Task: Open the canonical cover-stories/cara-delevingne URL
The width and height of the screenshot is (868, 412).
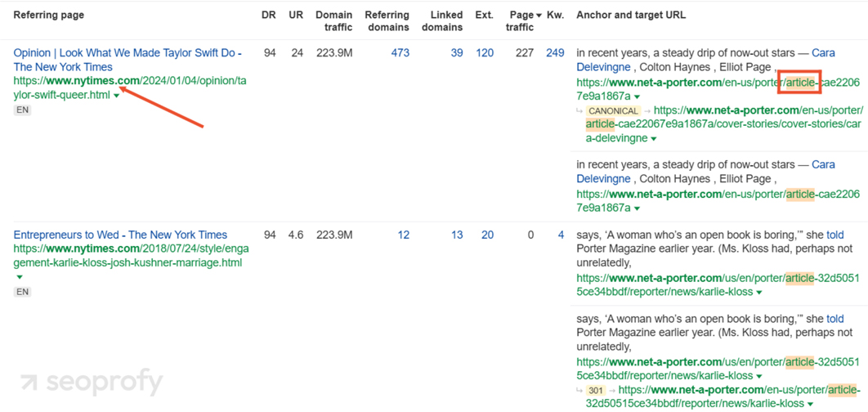Action: coord(724,124)
